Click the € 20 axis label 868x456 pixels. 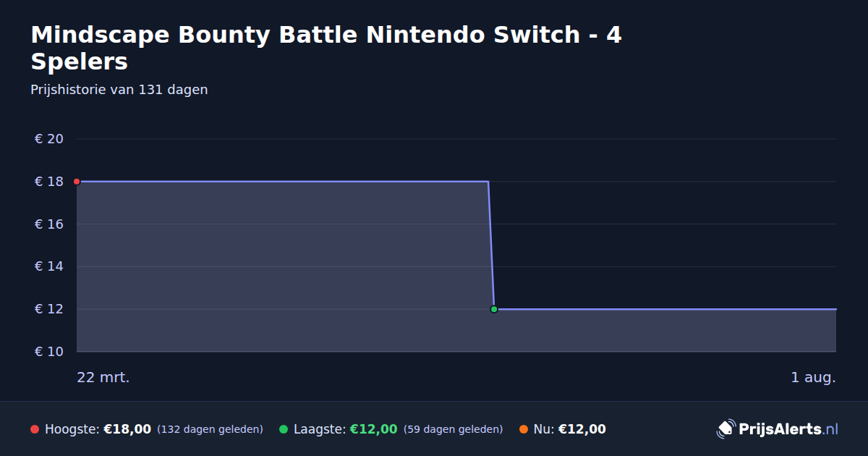[49, 139]
